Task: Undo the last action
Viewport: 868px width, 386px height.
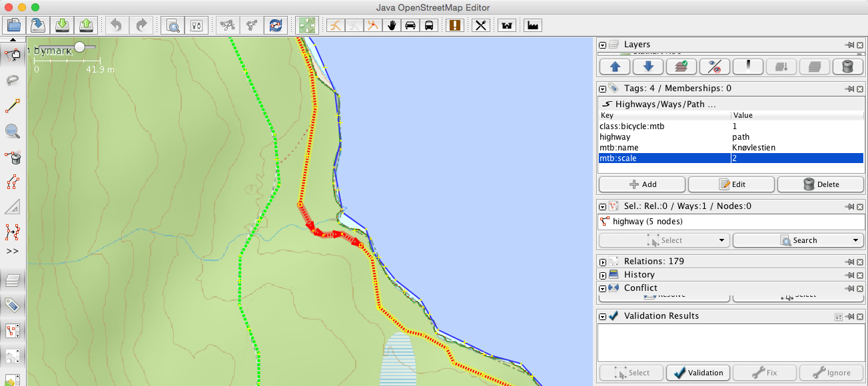Action: tap(117, 25)
